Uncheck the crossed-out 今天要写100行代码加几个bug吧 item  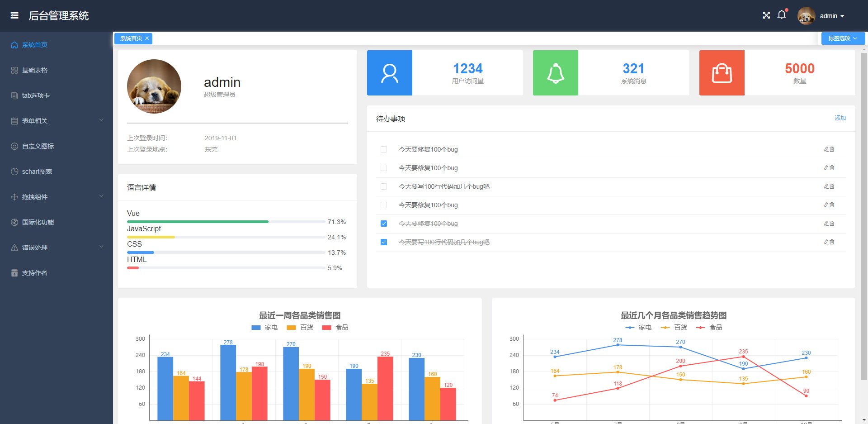384,242
